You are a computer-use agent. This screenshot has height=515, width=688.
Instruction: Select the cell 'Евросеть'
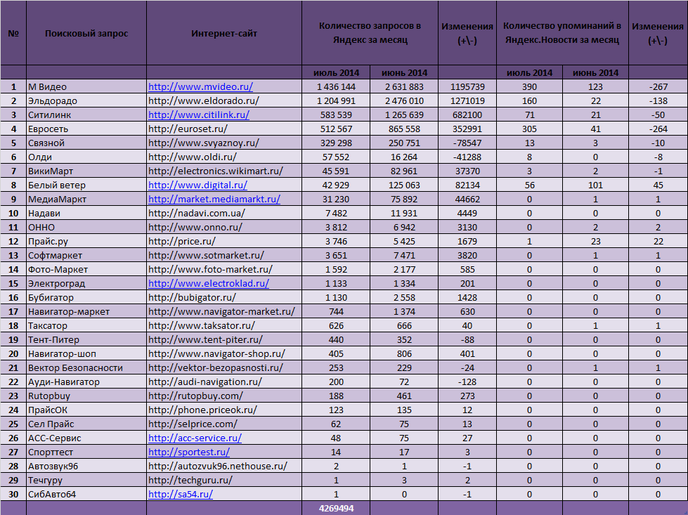tap(86, 129)
